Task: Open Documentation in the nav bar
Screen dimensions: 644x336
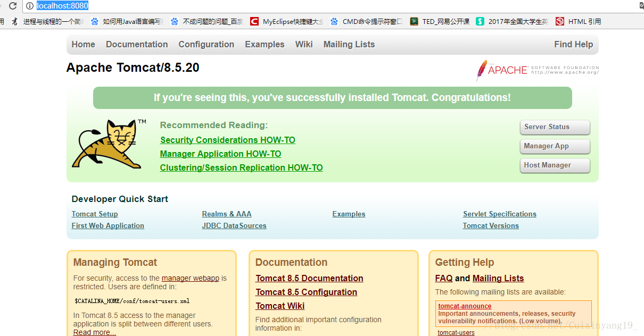Action: tap(137, 45)
